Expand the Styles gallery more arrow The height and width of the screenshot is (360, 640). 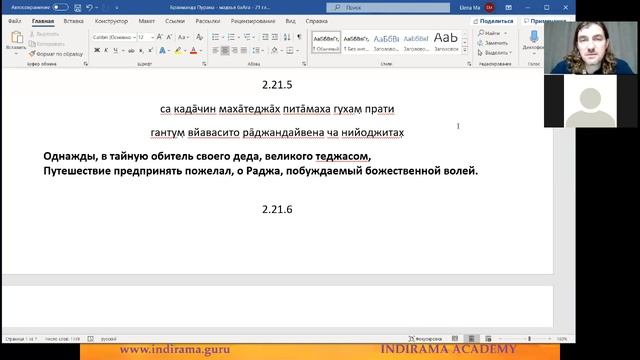[x=464, y=50]
